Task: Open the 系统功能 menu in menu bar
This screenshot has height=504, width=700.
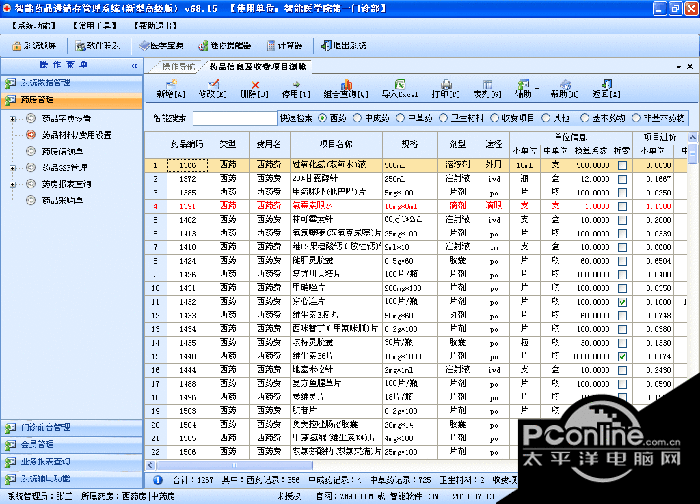Action: (34, 22)
